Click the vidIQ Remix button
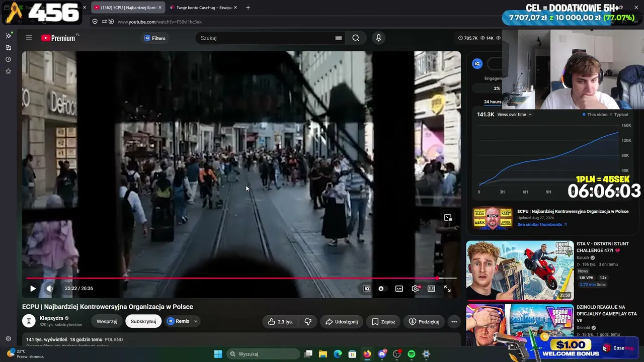 (x=179, y=321)
